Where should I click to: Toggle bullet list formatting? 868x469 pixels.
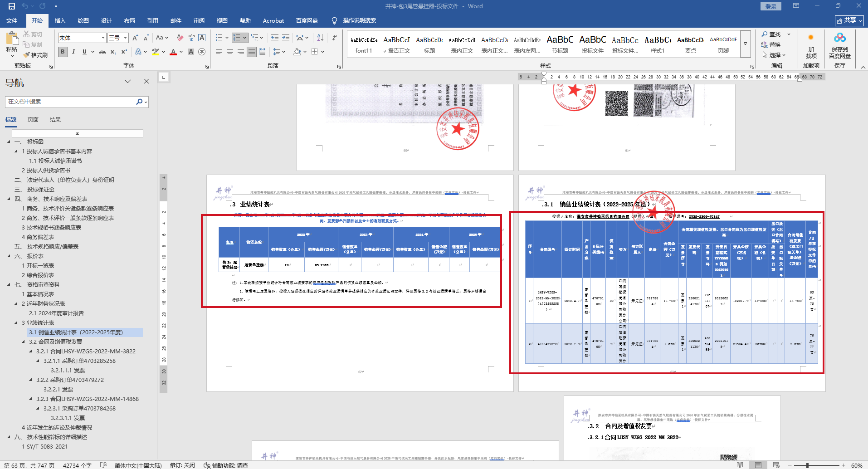[x=219, y=38]
